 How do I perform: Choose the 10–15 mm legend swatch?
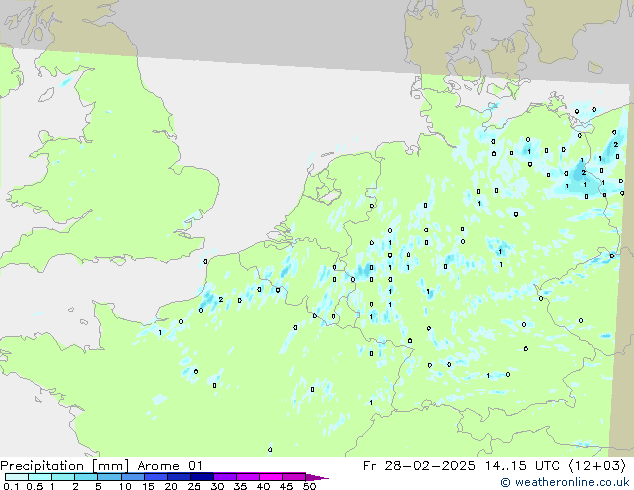click(132, 477)
